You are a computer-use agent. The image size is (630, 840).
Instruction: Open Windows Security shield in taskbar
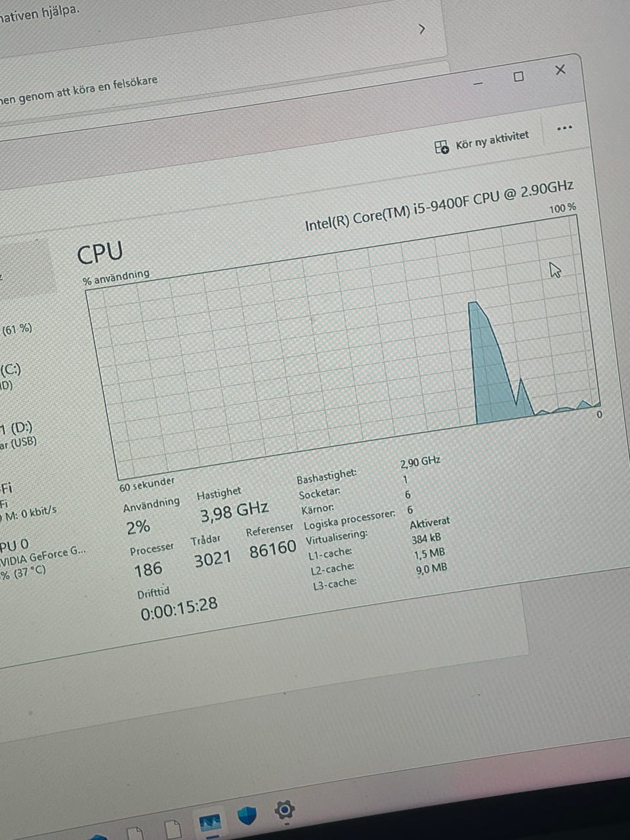tap(247, 815)
